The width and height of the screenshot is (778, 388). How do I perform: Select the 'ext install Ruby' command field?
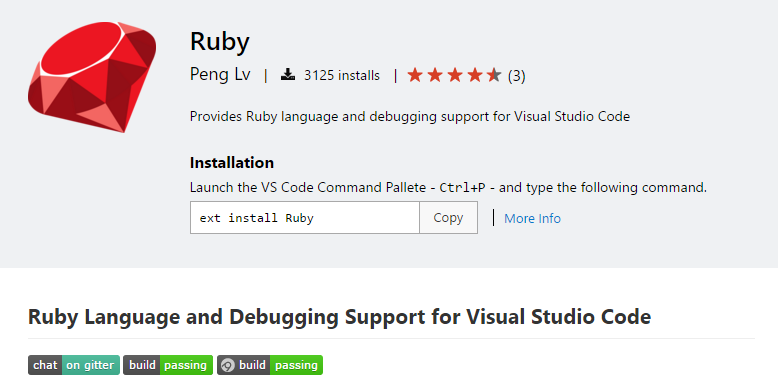pyautogui.click(x=305, y=217)
